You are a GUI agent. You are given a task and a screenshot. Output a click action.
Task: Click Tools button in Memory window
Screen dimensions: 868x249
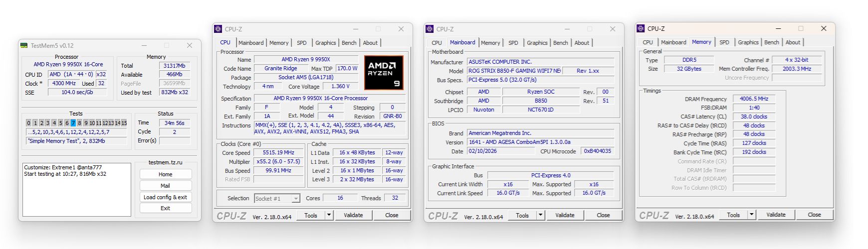(x=733, y=215)
